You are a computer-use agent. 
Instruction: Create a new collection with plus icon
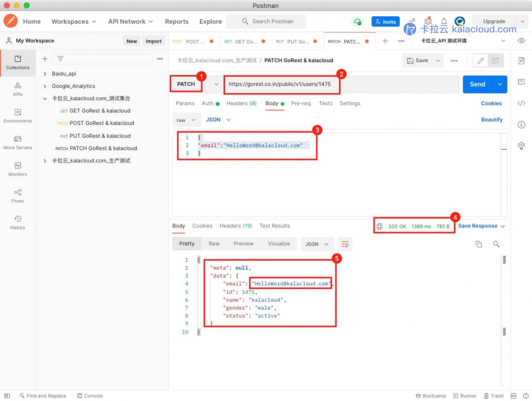(45, 59)
